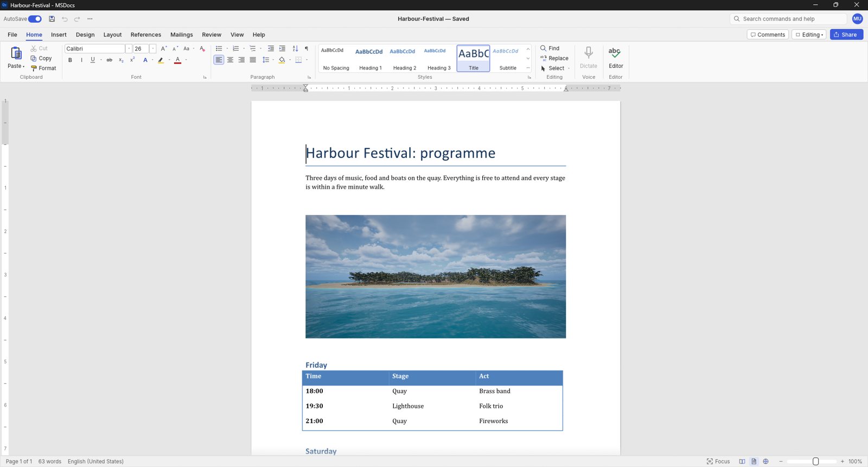Sort the selected text
Viewport: 868px width, 467px height.
point(295,49)
